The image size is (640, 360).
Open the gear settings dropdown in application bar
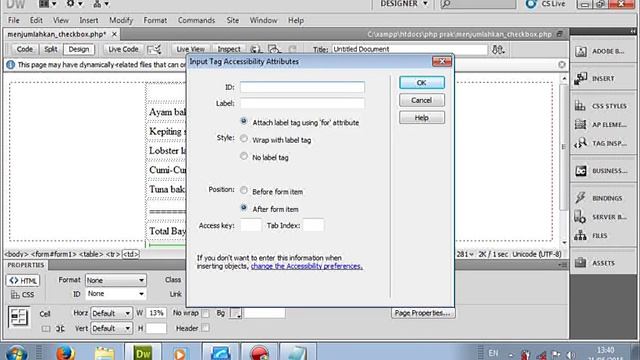pyautogui.click(x=74, y=4)
